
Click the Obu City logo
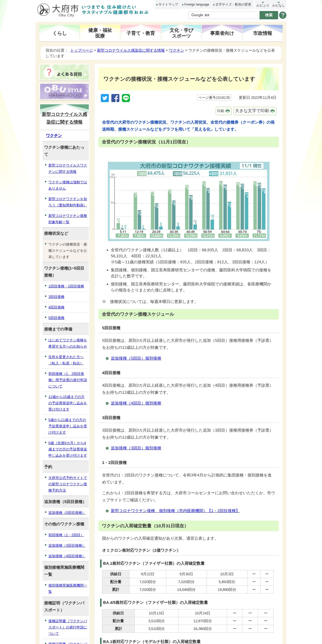tap(58, 10)
